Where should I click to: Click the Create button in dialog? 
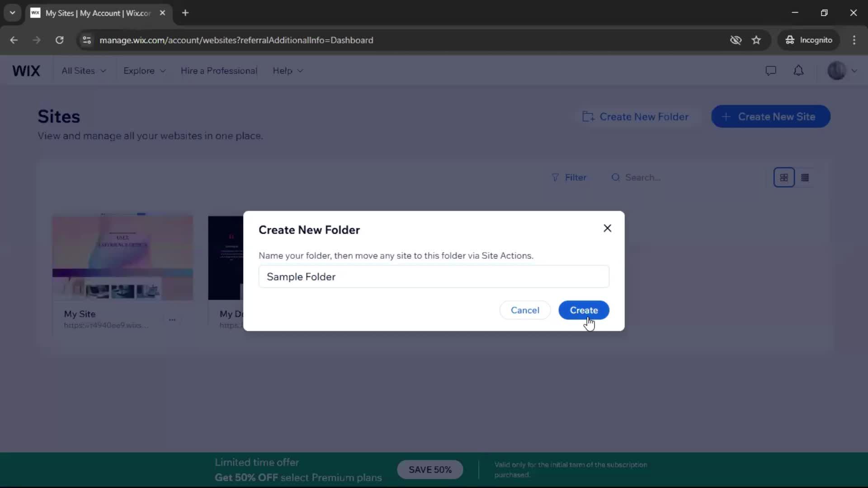pos(584,310)
